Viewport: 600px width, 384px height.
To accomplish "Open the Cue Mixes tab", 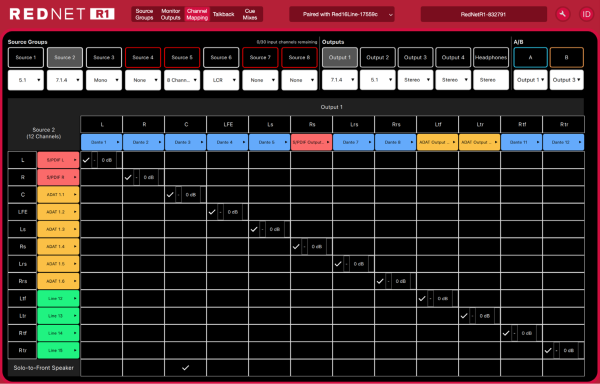I will (x=250, y=14).
